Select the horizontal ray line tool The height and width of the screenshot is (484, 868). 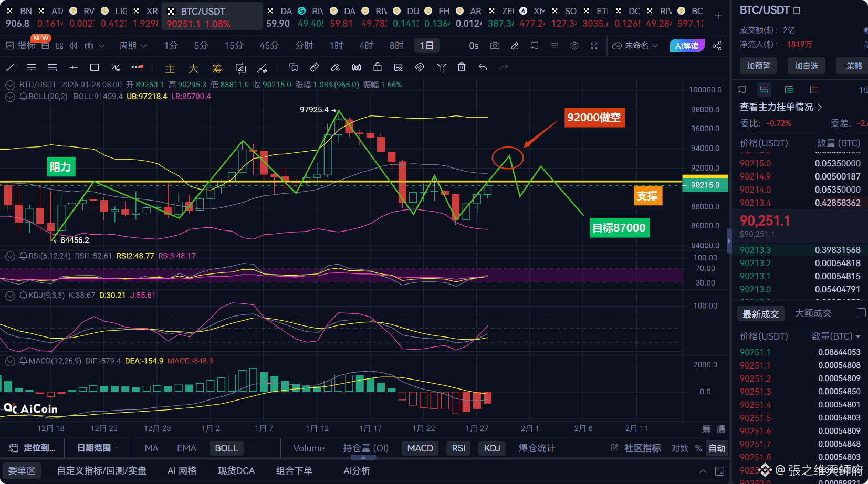74,67
